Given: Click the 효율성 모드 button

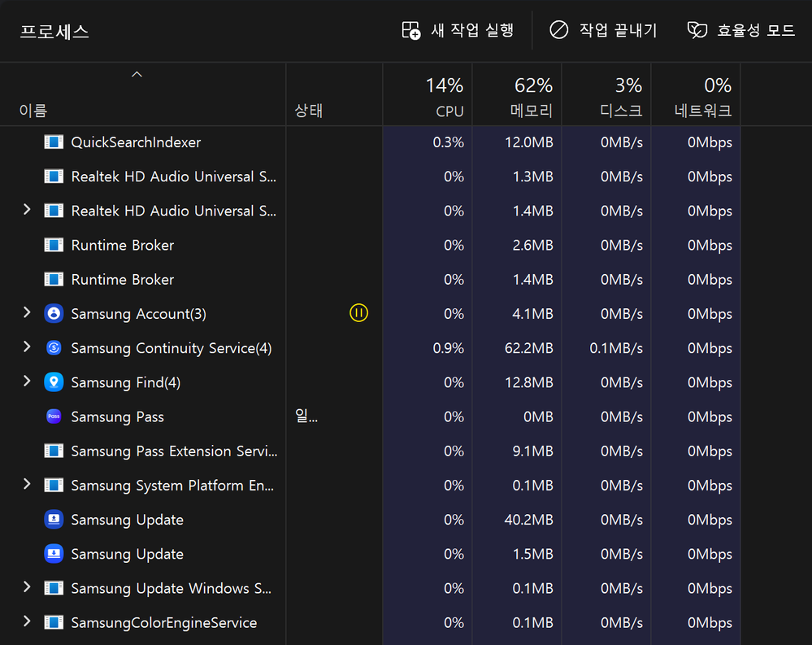Looking at the screenshot, I should pyautogui.click(x=741, y=30).
